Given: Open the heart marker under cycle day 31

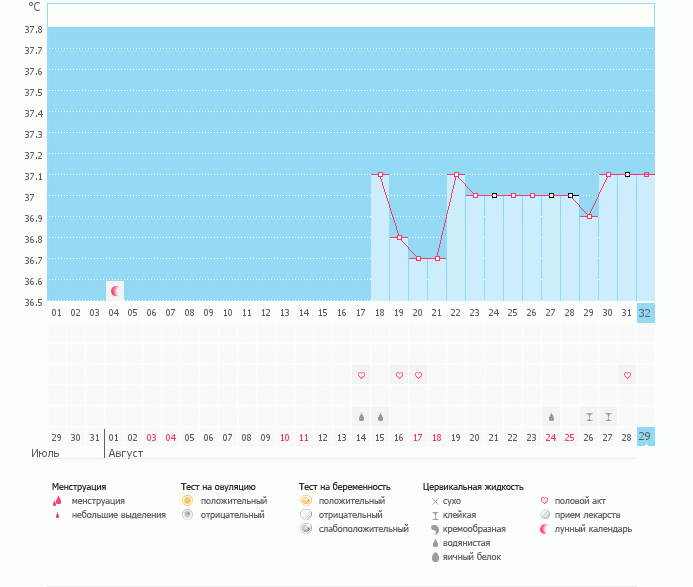Looking at the screenshot, I should tap(627, 375).
